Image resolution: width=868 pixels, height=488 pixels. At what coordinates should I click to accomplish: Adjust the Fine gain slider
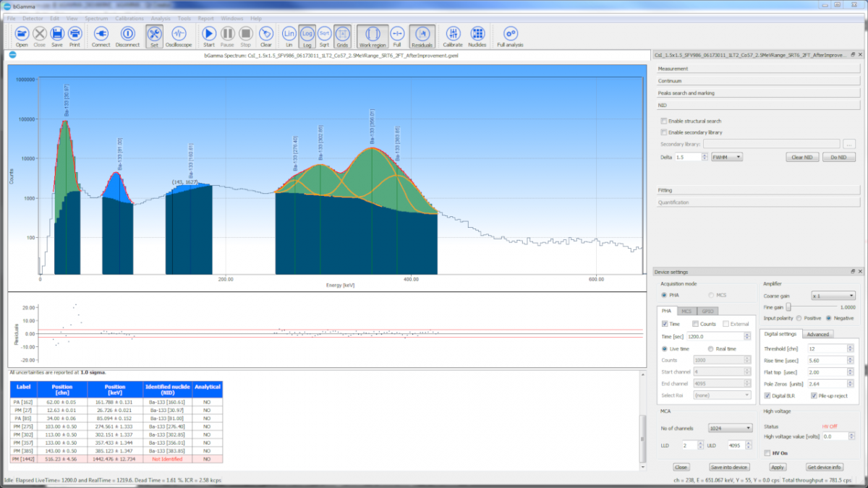[789, 307]
